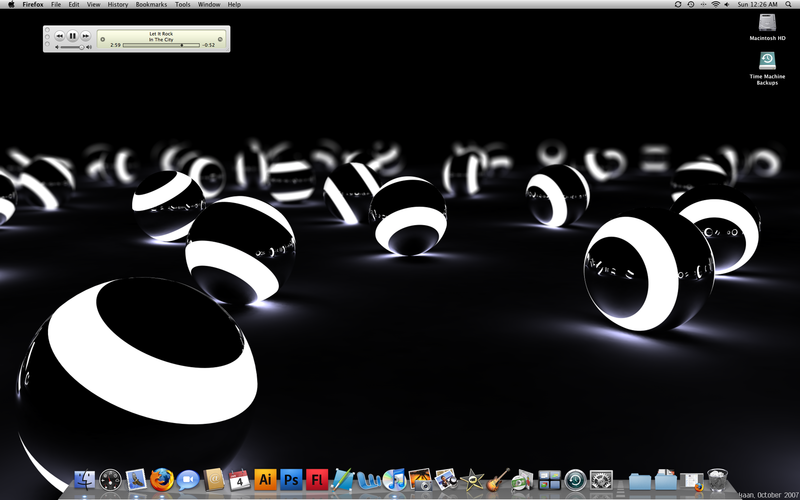The width and height of the screenshot is (800, 500).
Task: Click the max-volume speaker icon in mini player
Action: pos(89,47)
